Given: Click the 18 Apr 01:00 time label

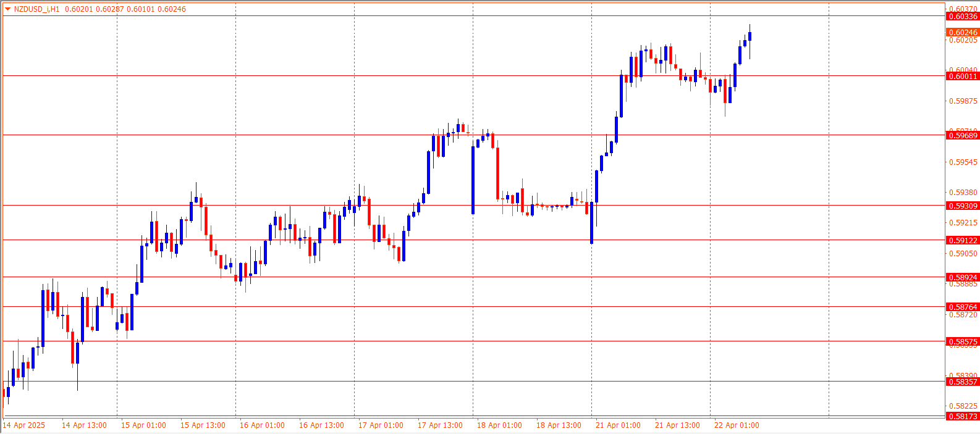Looking at the screenshot, I should coord(499,425).
